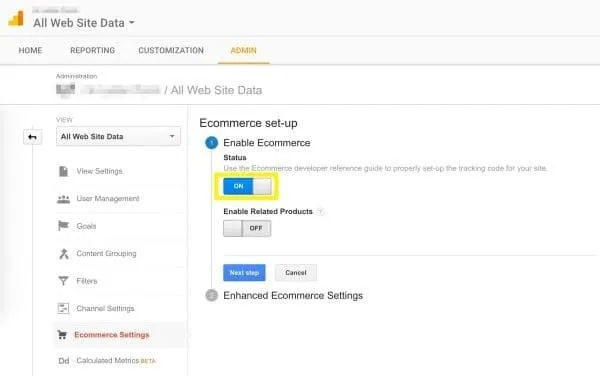
Task: Switch on Enable Related Products toggle
Action: tap(247, 228)
